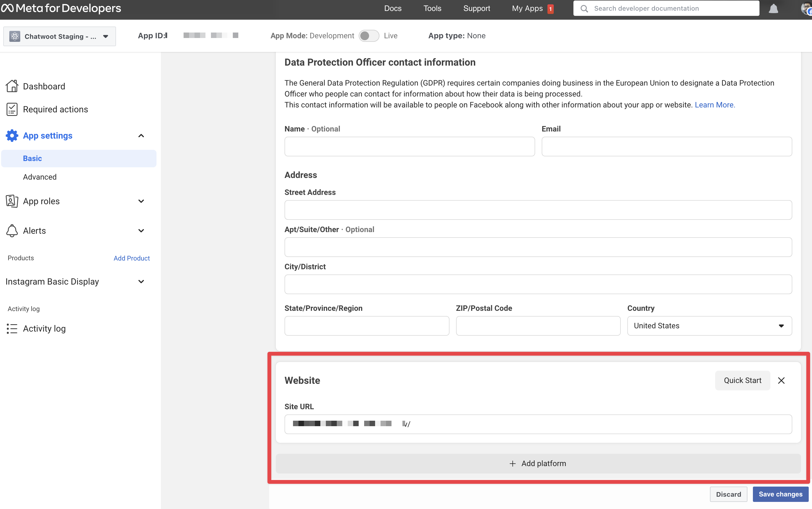The width and height of the screenshot is (812, 509).
Task: Open the Country dropdown
Action: [709, 326]
